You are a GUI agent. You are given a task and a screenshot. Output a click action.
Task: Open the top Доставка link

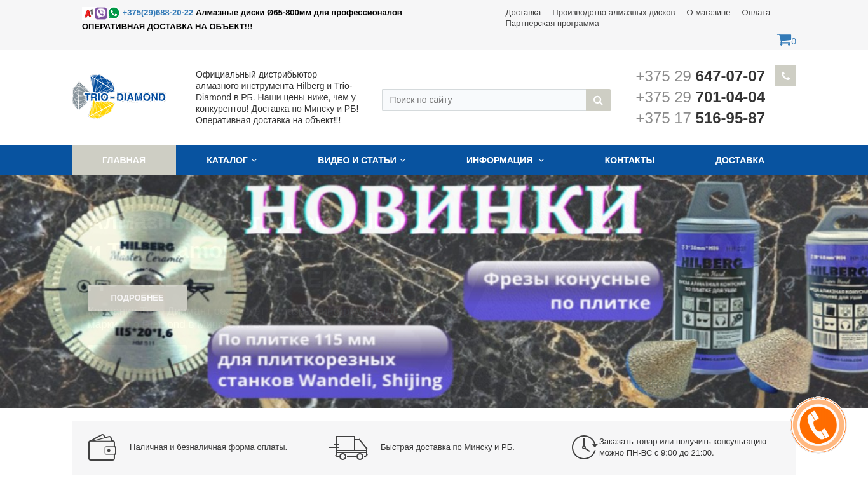(x=523, y=13)
